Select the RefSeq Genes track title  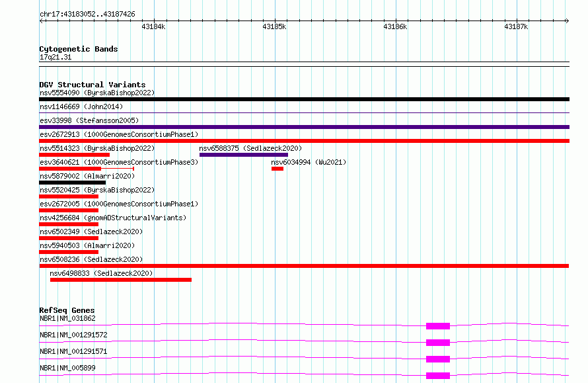[x=67, y=310]
